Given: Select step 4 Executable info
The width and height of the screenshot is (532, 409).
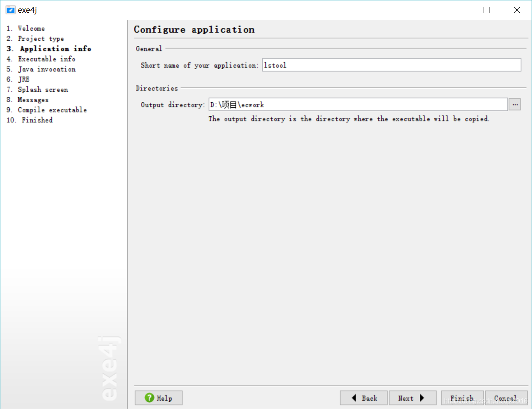Looking at the screenshot, I should point(41,59).
